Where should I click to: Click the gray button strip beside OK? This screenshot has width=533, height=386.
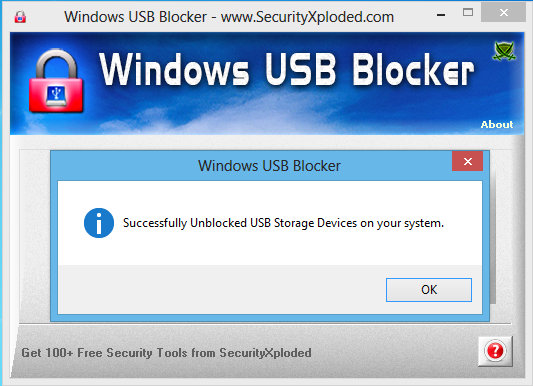click(222, 290)
